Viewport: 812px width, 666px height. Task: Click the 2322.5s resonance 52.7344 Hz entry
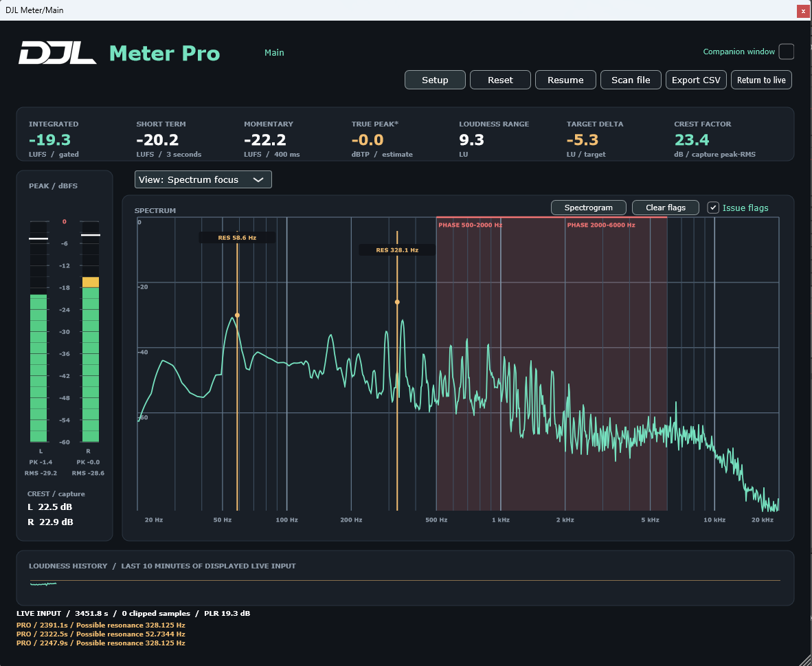coord(101,634)
